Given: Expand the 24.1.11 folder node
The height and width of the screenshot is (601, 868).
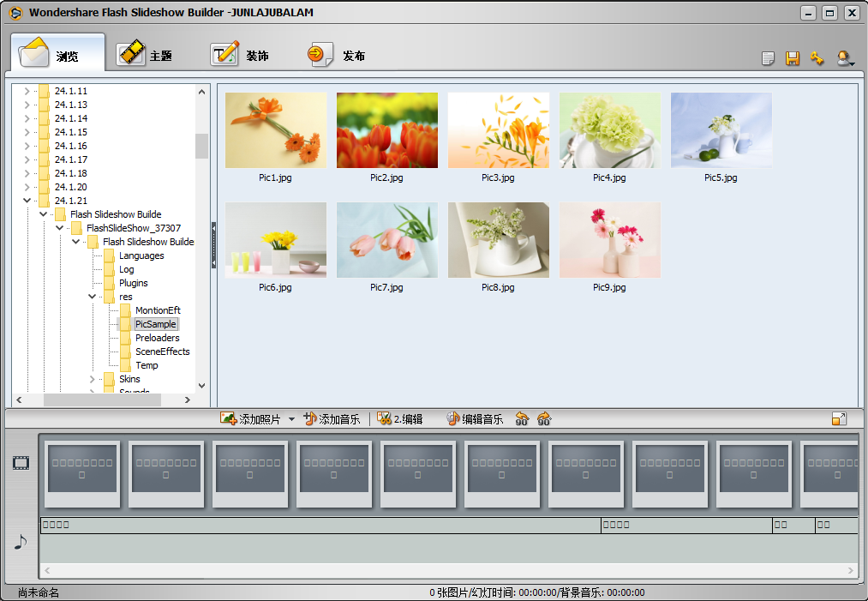Looking at the screenshot, I should pyautogui.click(x=27, y=91).
